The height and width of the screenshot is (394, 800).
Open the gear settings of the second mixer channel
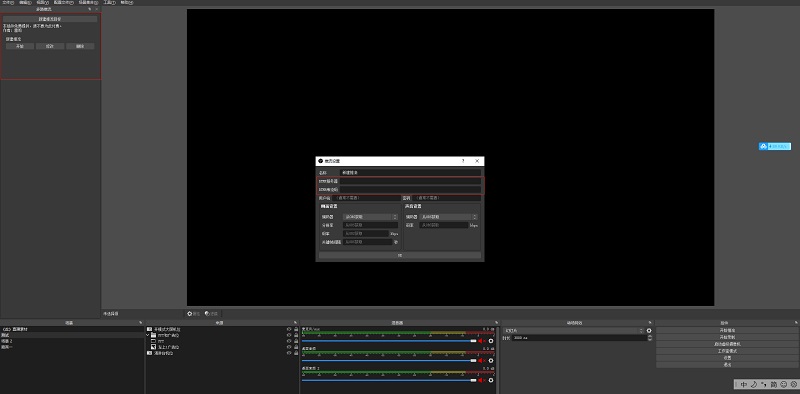[491, 360]
